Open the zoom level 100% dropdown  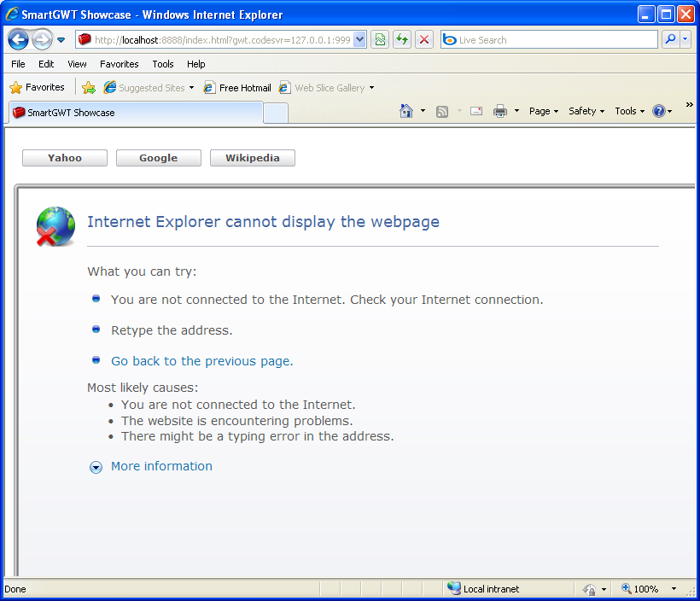[x=674, y=589]
